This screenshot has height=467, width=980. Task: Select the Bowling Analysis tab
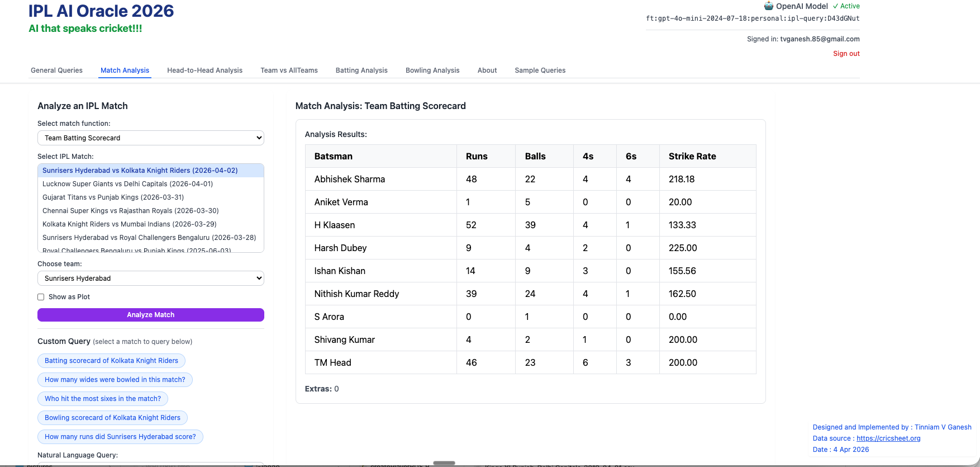pyautogui.click(x=432, y=70)
